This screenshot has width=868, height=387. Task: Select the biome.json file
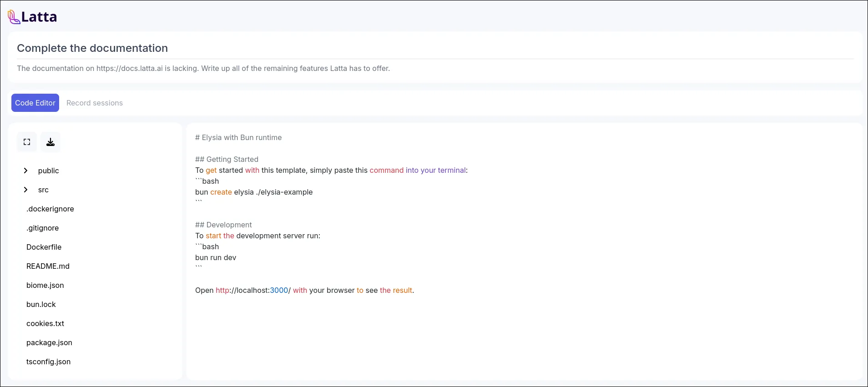click(x=45, y=285)
